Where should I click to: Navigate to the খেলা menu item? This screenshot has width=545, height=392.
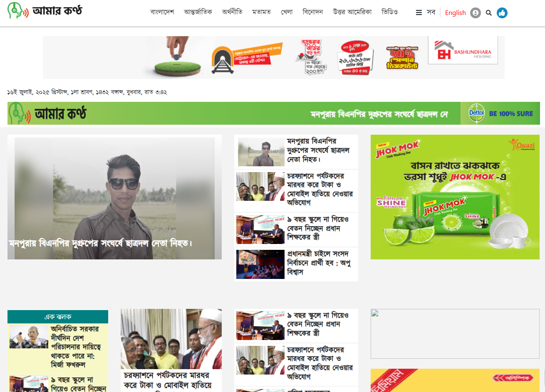pos(287,12)
